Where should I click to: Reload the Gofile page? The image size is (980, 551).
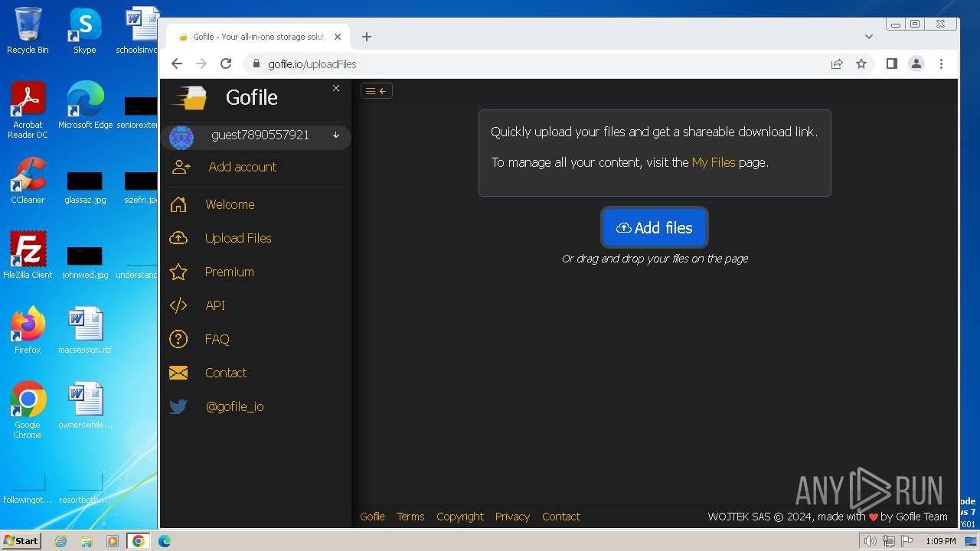point(226,64)
